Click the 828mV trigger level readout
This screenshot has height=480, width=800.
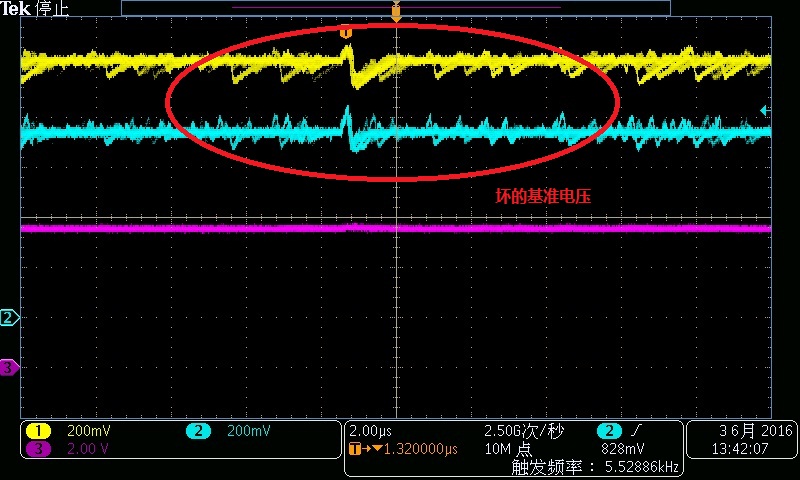tap(623, 449)
